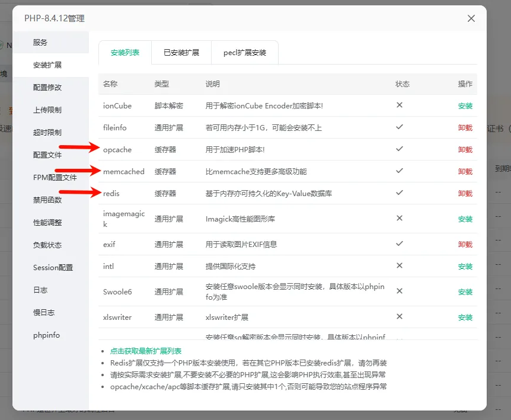Install the imagemagick extension

point(465,219)
